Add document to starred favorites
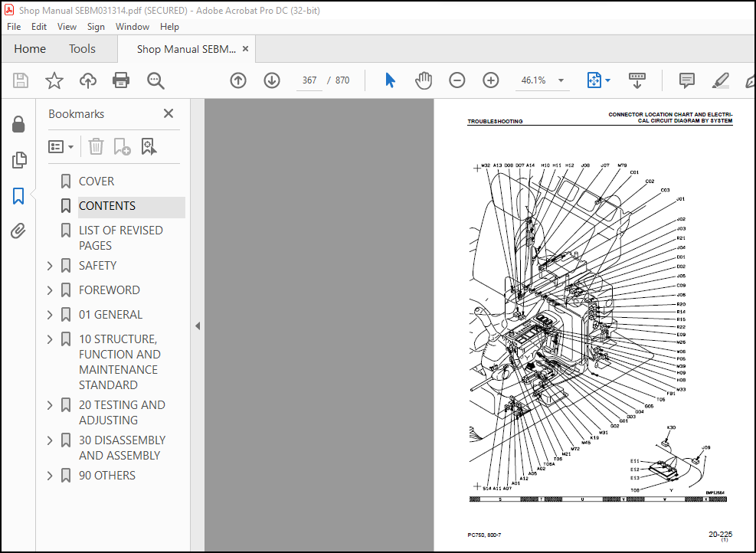The width and height of the screenshot is (756, 553). [x=54, y=80]
